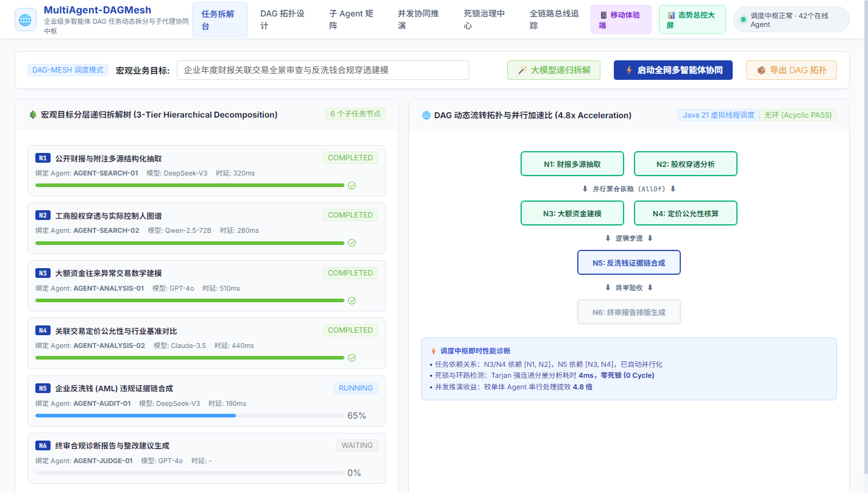Image resolution: width=868 pixels, height=493 pixels.
Task: Click the AGENT-SEARCH-02 agent label
Action: tap(106, 230)
